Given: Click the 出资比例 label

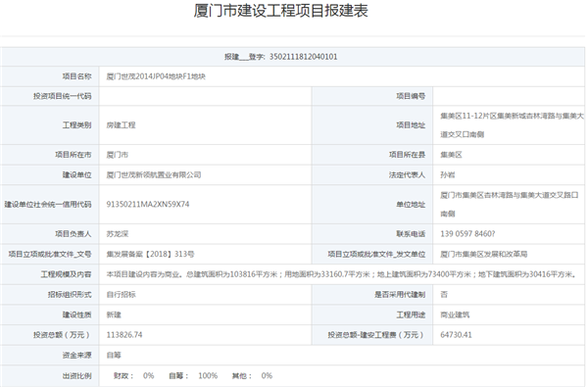Looking at the screenshot, I should pos(76,375).
